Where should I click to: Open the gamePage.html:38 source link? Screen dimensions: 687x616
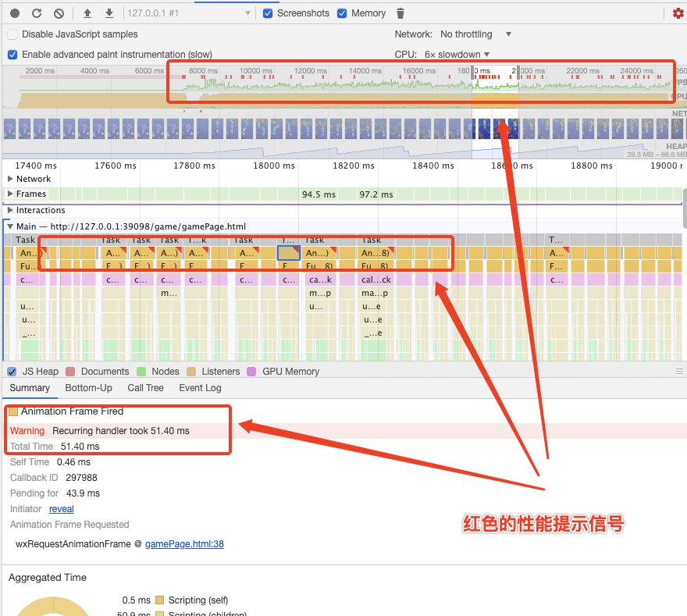coord(184,543)
